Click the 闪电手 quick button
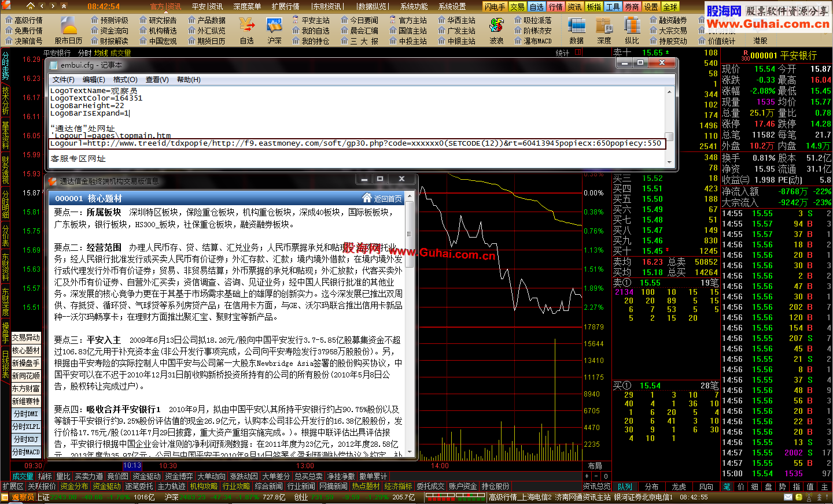 pyautogui.click(x=495, y=7)
